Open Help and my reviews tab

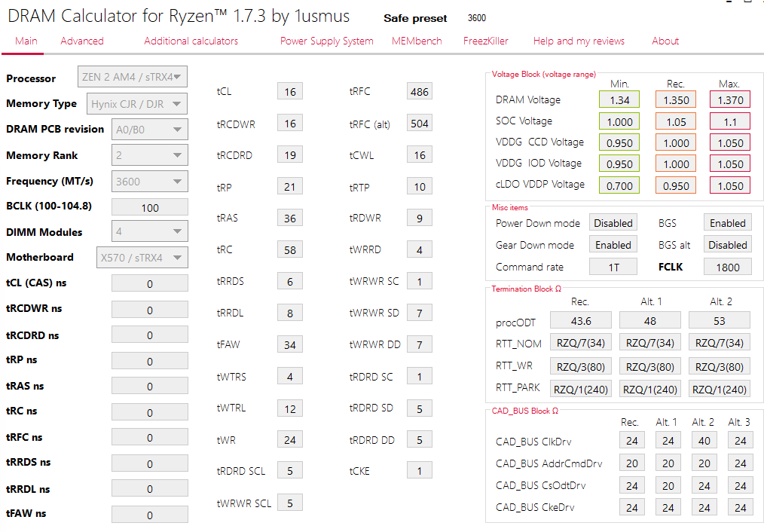[579, 41]
